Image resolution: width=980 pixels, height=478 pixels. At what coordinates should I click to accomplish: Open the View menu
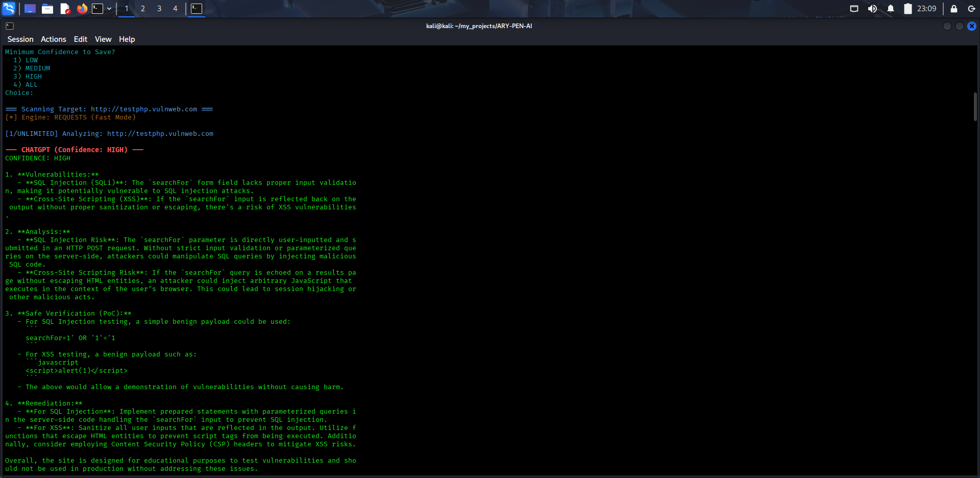[x=103, y=39]
